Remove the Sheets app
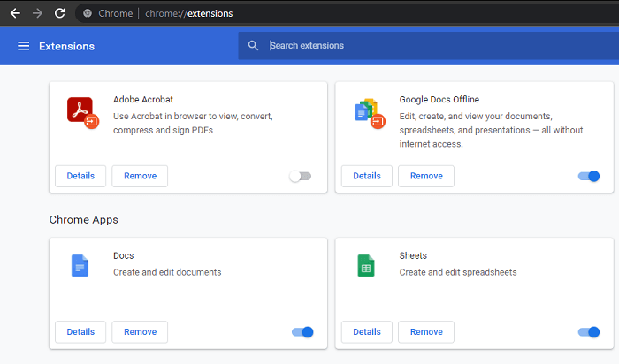This screenshot has height=364, width=619. click(x=425, y=332)
